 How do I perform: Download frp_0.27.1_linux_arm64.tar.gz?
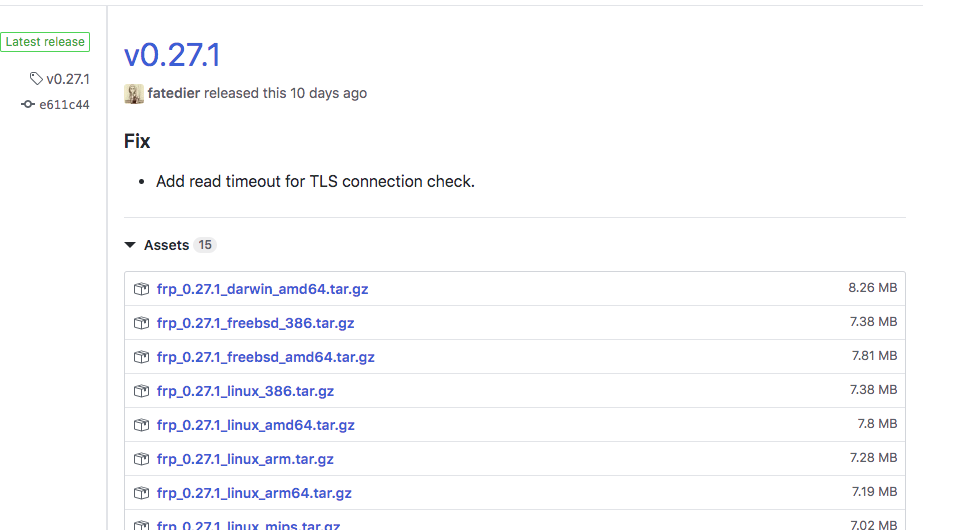[x=254, y=493]
